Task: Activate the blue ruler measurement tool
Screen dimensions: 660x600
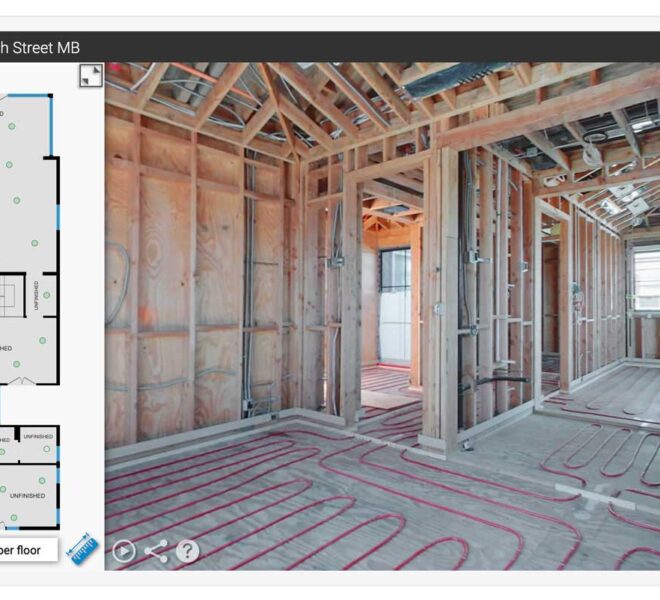Action: [82, 548]
